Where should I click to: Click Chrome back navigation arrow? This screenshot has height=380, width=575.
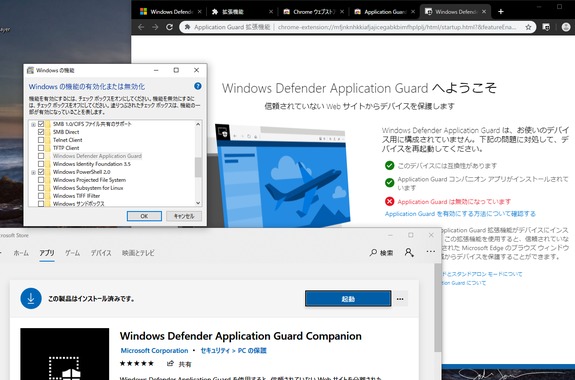[141, 27]
